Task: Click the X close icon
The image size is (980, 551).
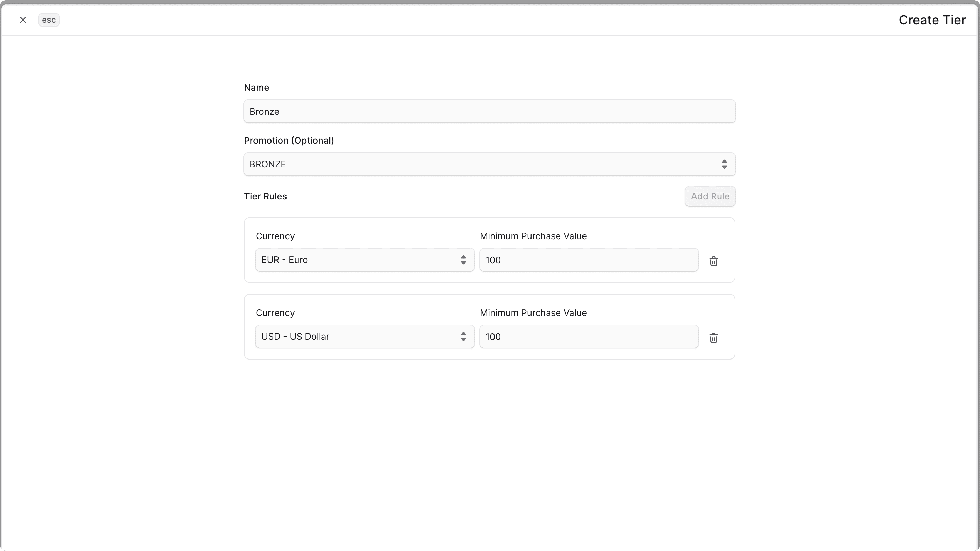Action: pos(23,20)
